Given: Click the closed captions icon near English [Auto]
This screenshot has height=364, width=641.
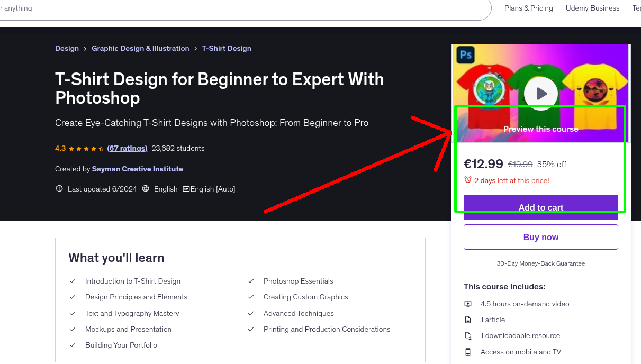Looking at the screenshot, I should click(x=187, y=188).
